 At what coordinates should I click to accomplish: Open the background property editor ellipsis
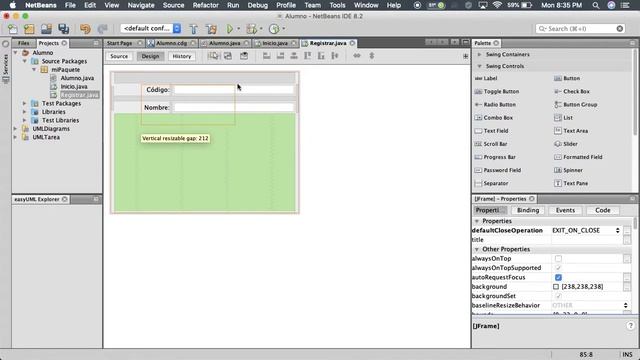click(627, 287)
